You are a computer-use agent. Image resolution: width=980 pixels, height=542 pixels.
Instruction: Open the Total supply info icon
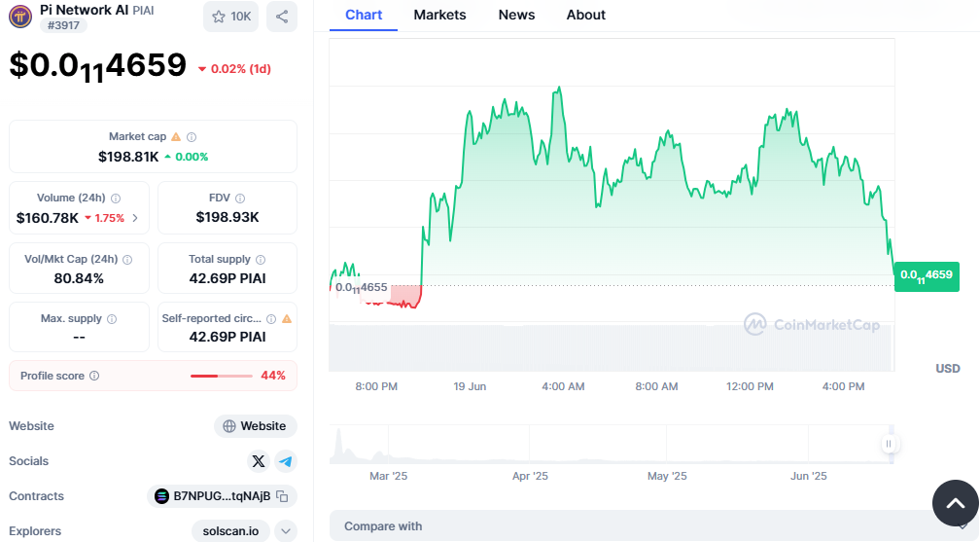(261, 260)
